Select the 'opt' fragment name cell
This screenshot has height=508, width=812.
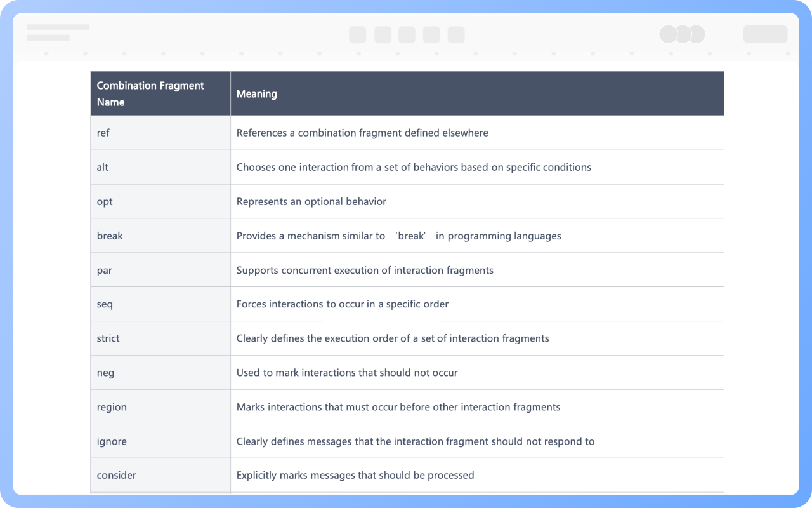[x=160, y=201]
